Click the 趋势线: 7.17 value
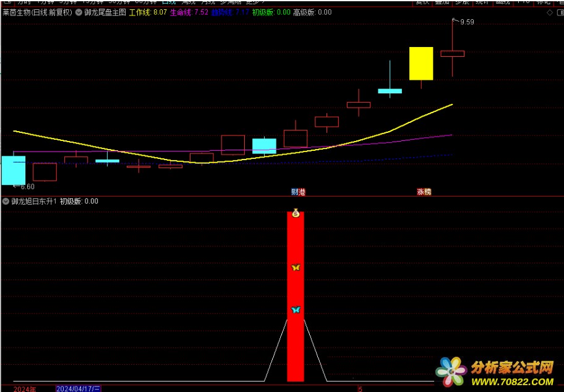The image size is (564, 392). (230, 12)
